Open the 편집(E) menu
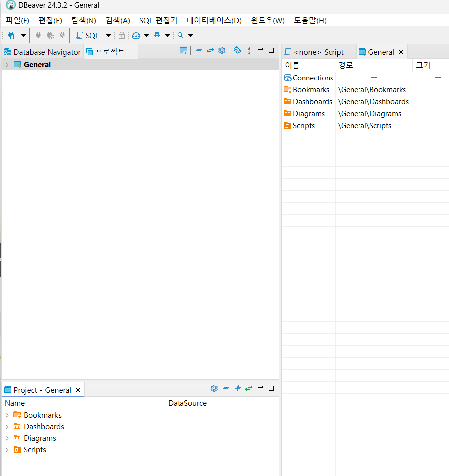The height and width of the screenshot is (476, 449). [x=50, y=21]
